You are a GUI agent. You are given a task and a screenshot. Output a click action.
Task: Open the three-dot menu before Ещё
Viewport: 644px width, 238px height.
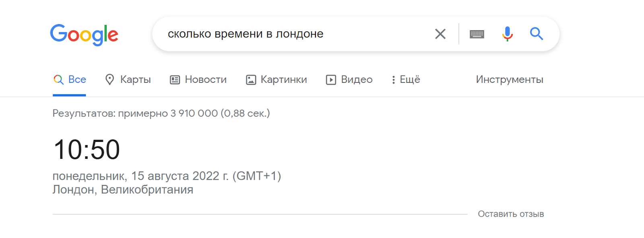pos(393,79)
